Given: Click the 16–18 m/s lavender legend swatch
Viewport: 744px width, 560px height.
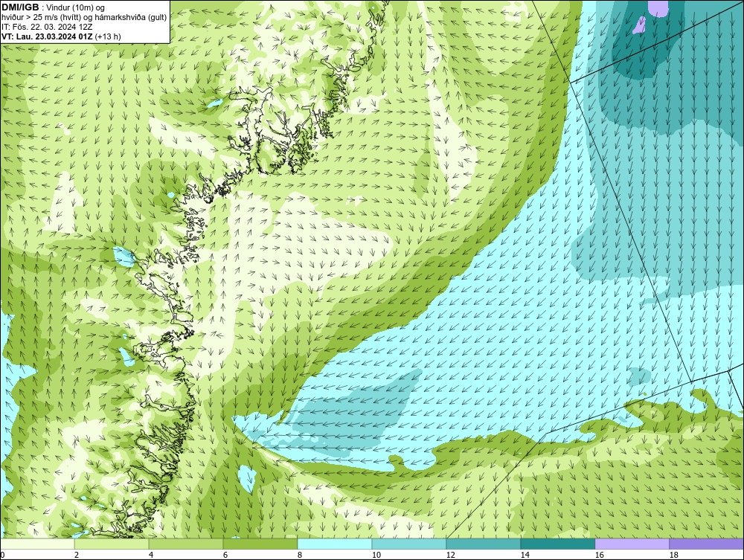Looking at the screenshot, I should click(x=632, y=544).
